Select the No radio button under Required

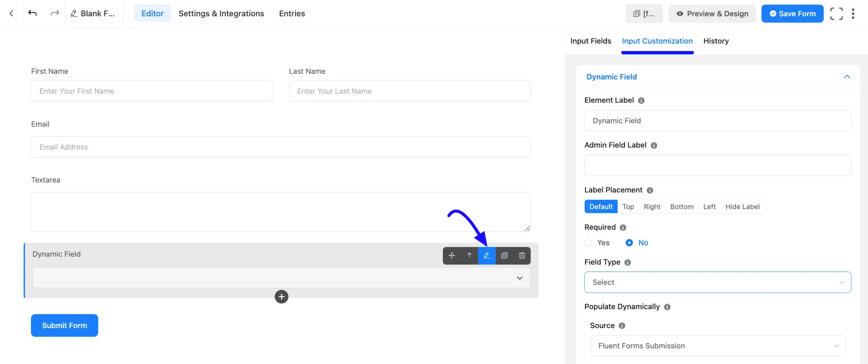pyautogui.click(x=629, y=243)
